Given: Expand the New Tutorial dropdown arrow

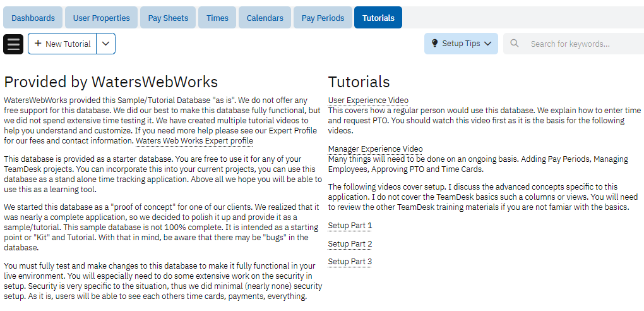Looking at the screenshot, I should tap(106, 44).
